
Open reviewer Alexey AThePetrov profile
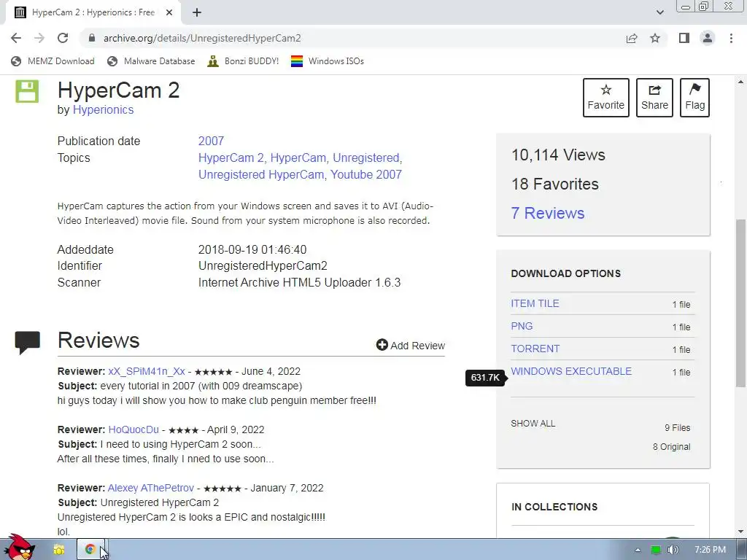150,488
